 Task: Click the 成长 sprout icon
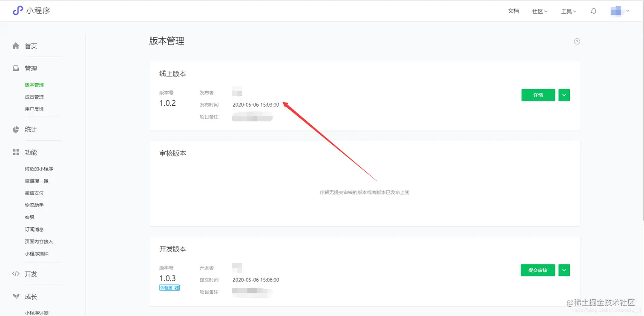tap(16, 296)
